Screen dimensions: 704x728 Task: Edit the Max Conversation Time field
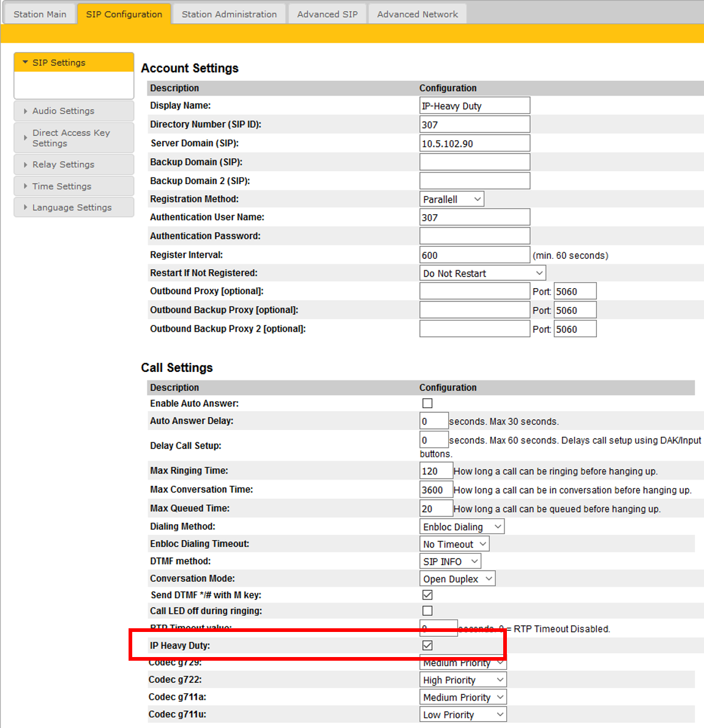(436, 490)
